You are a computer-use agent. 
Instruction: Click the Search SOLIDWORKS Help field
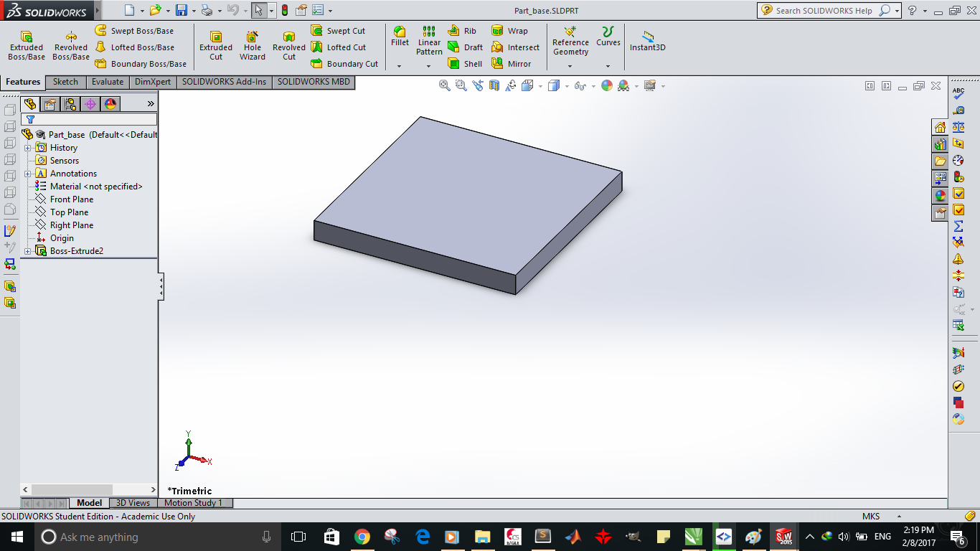point(824,11)
